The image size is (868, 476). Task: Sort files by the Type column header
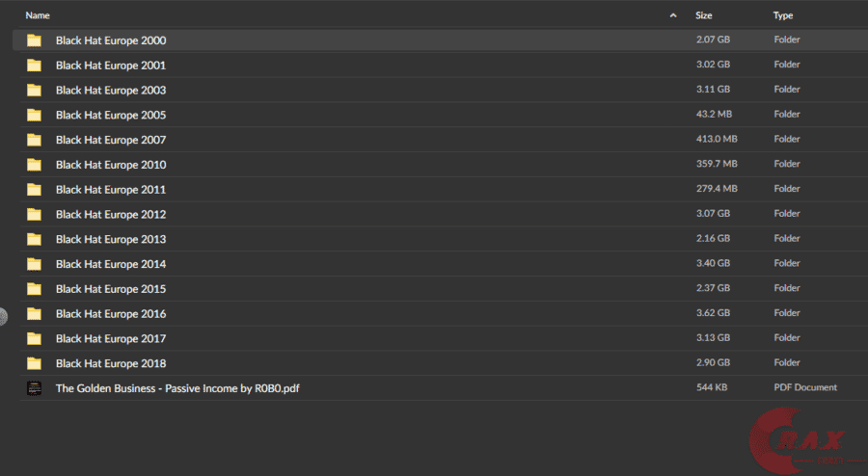(783, 15)
